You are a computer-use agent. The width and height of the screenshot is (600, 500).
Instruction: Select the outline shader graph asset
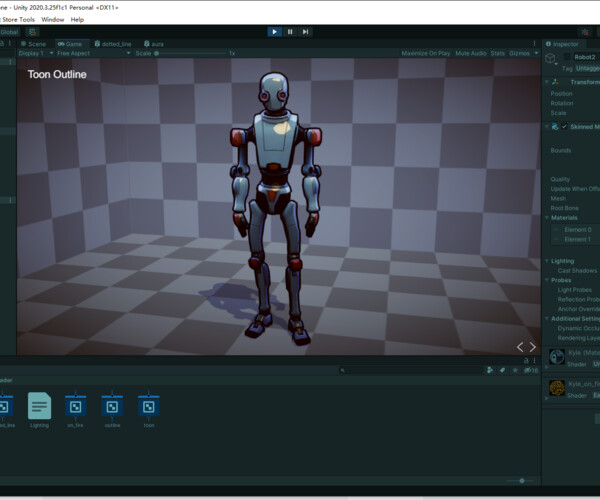(112, 410)
